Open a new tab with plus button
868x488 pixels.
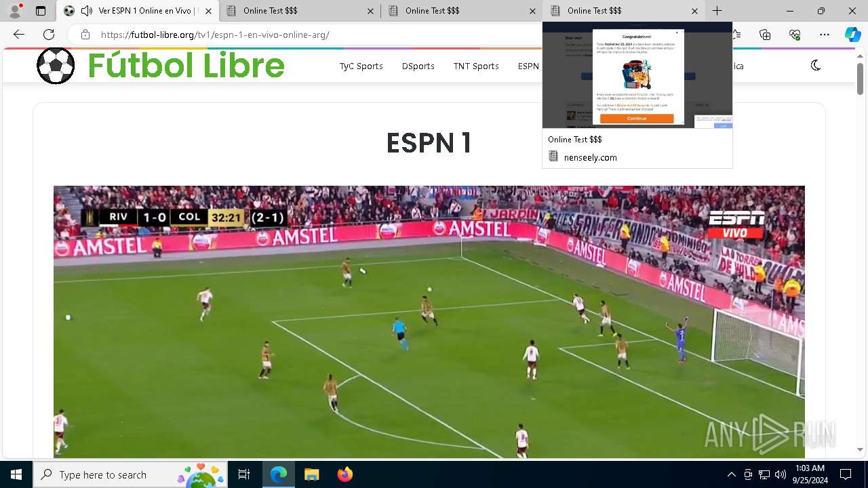tap(717, 11)
